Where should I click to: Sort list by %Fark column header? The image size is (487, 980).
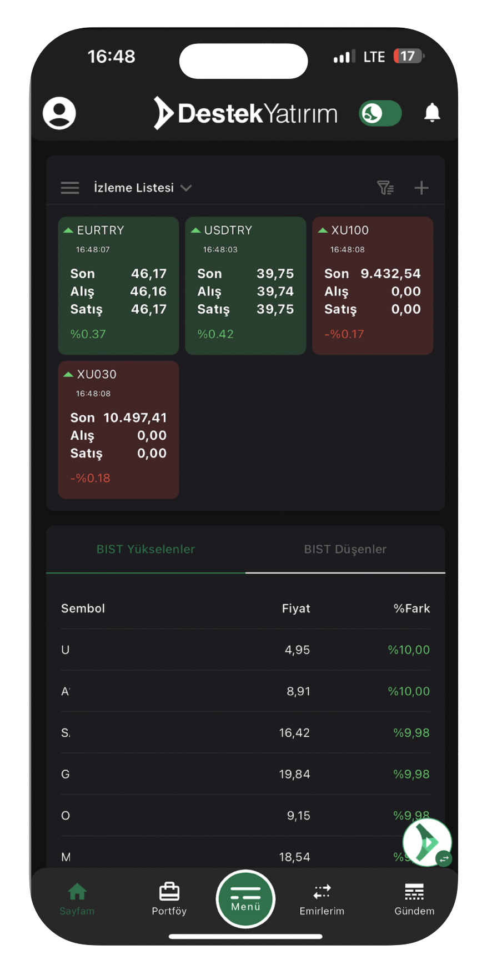pyautogui.click(x=411, y=609)
